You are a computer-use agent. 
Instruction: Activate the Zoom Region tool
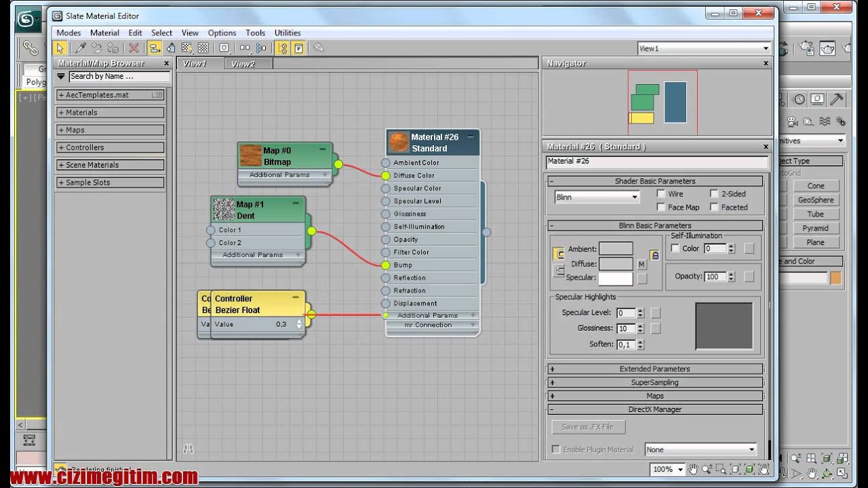point(722,469)
